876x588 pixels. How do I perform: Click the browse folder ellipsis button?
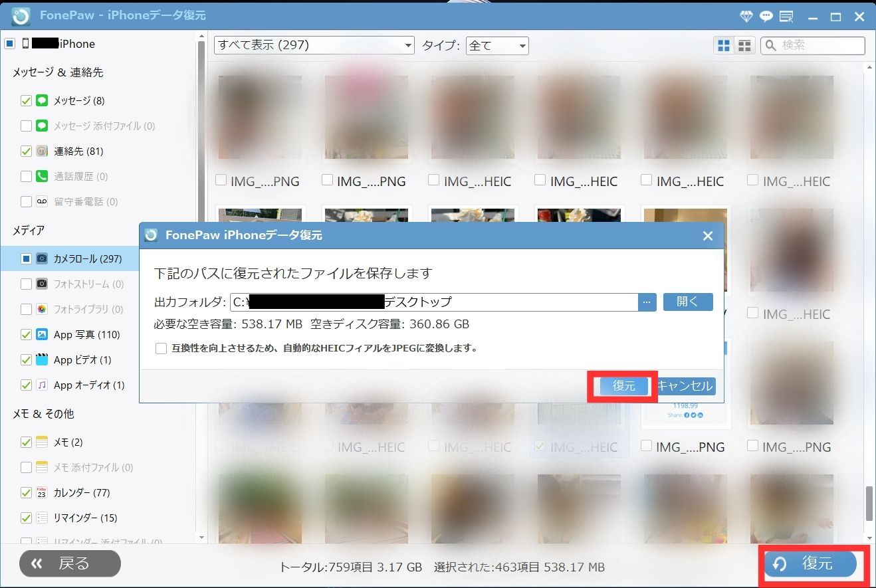647,302
